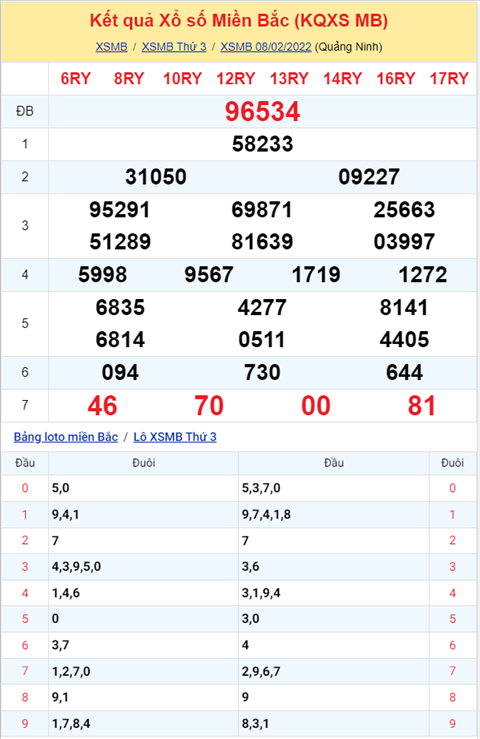Screen dimensions: 480x739
Task: Open the XSMB Thứ 3 link
Action: (174, 47)
